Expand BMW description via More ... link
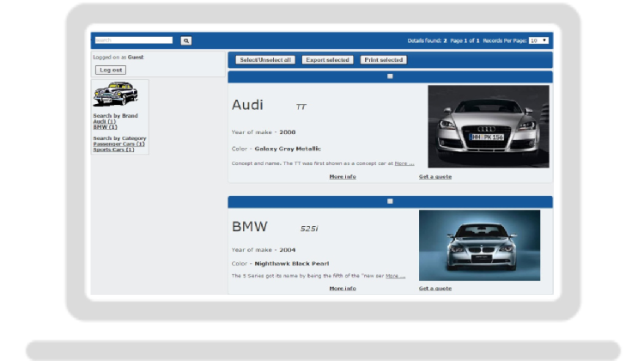Image resolution: width=644 pixels, height=361 pixels. click(395, 276)
